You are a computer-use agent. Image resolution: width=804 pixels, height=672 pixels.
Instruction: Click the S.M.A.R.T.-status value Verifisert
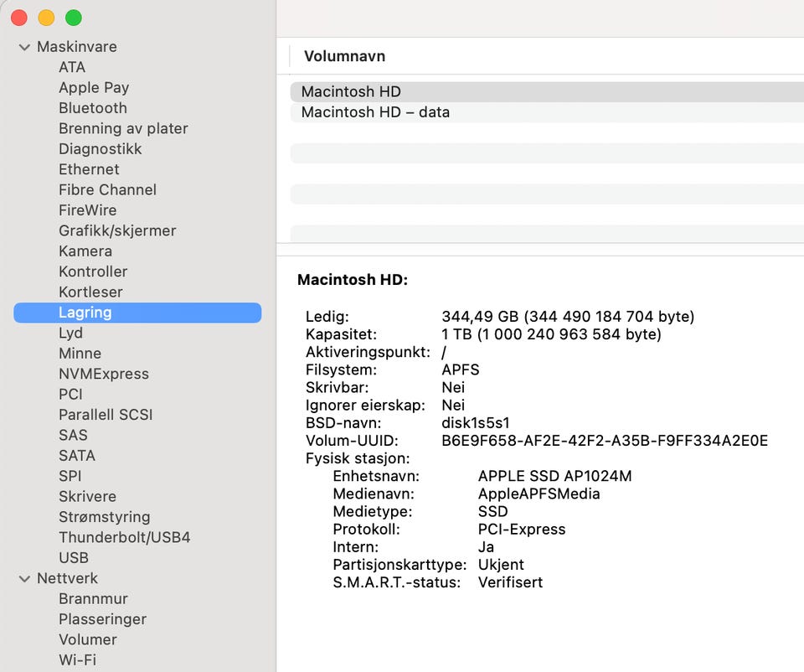(x=510, y=582)
